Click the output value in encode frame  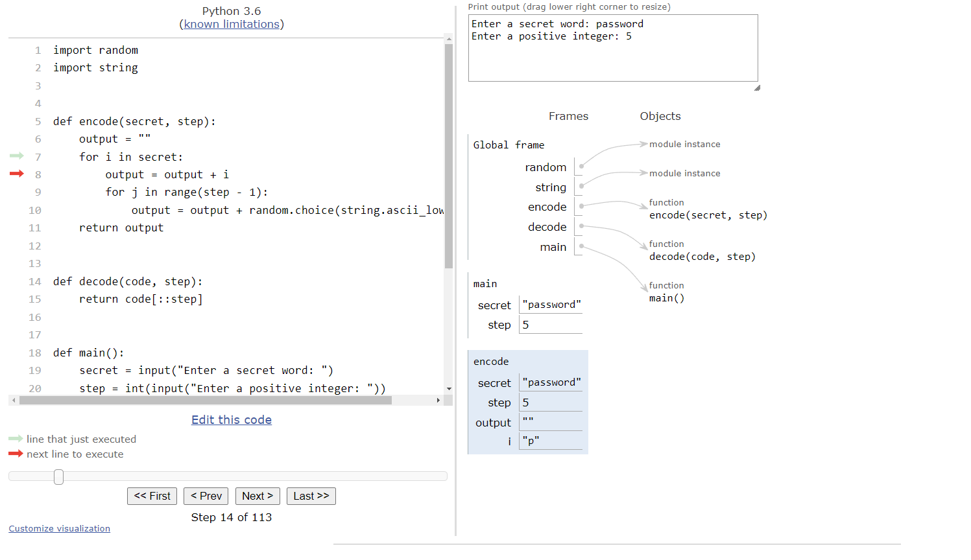(528, 421)
